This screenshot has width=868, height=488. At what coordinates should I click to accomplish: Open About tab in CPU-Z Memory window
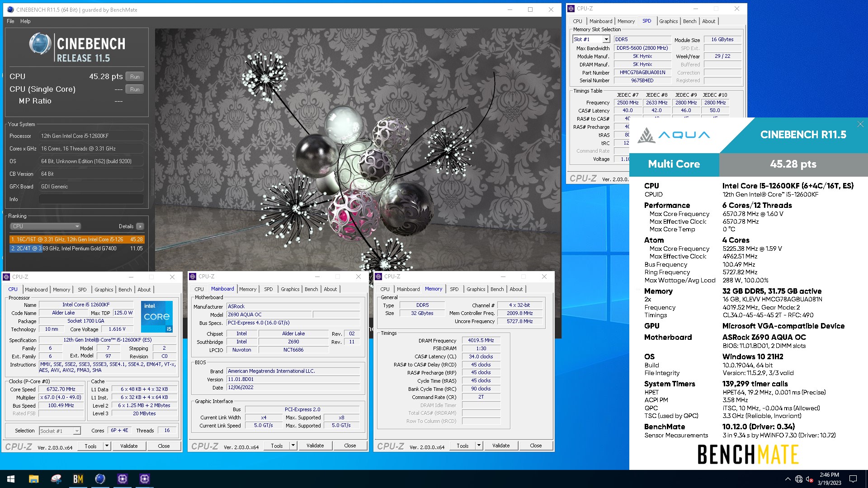click(x=516, y=289)
